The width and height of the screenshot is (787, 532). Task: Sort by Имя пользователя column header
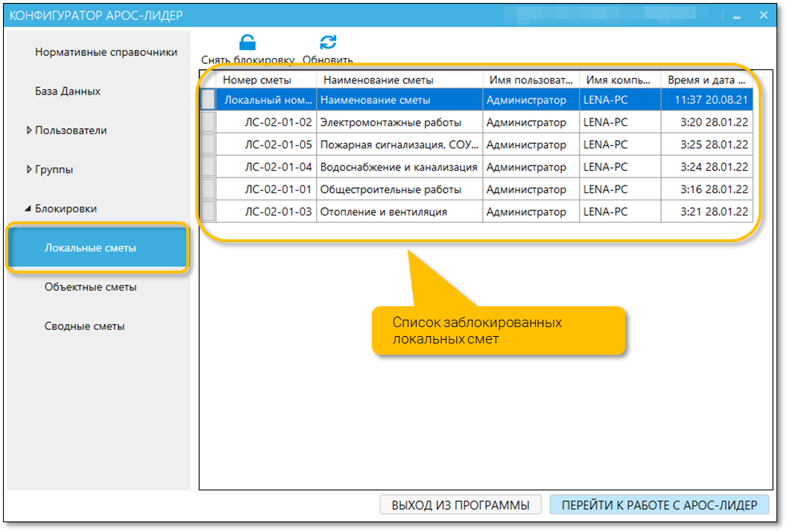click(x=531, y=80)
